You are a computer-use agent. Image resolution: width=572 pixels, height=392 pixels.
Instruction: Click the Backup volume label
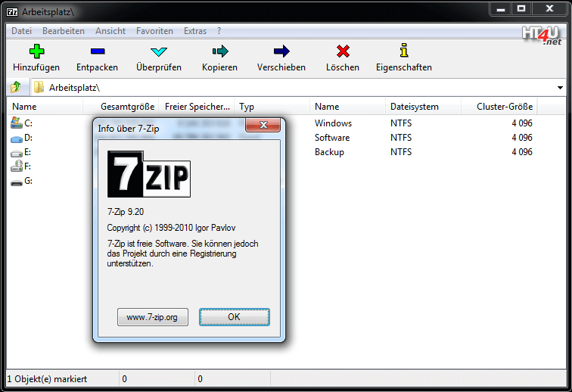pyautogui.click(x=329, y=152)
